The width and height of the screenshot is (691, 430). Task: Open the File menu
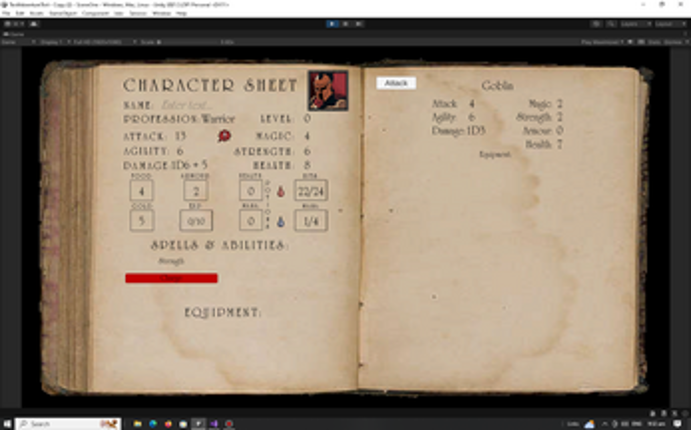6,13
